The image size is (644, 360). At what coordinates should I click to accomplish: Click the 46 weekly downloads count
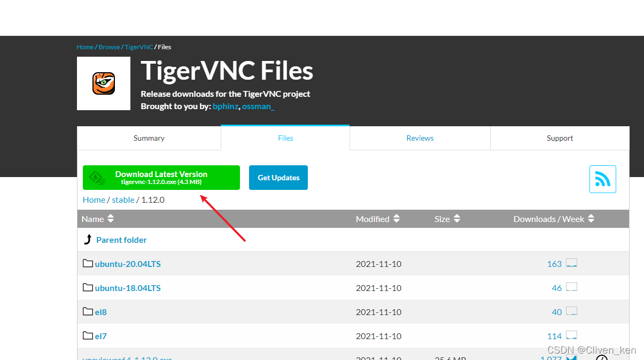pyautogui.click(x=557, y=288)
